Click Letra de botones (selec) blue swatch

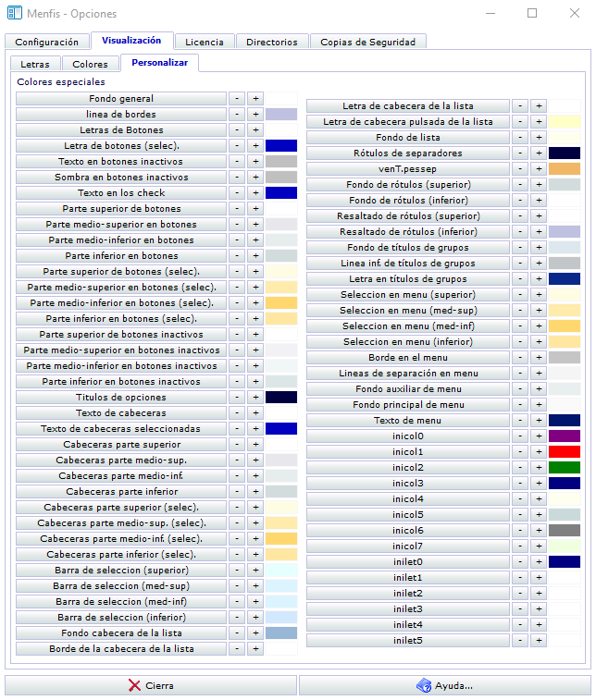(281, 145)
